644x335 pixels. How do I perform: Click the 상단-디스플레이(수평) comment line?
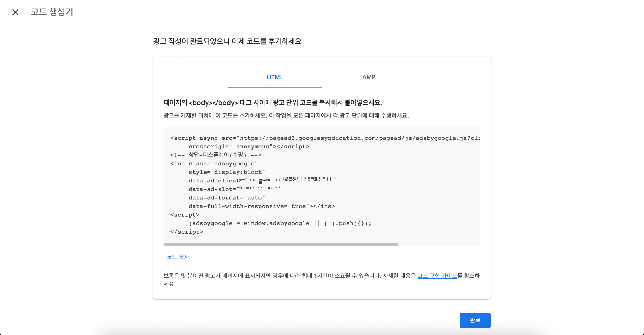(x=216, y=155)
